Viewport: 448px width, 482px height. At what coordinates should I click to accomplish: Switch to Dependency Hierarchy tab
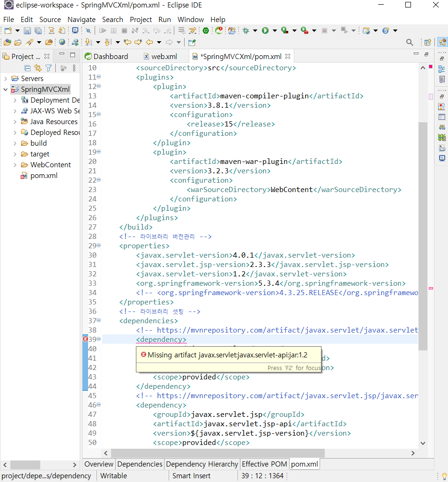[202, 464]
